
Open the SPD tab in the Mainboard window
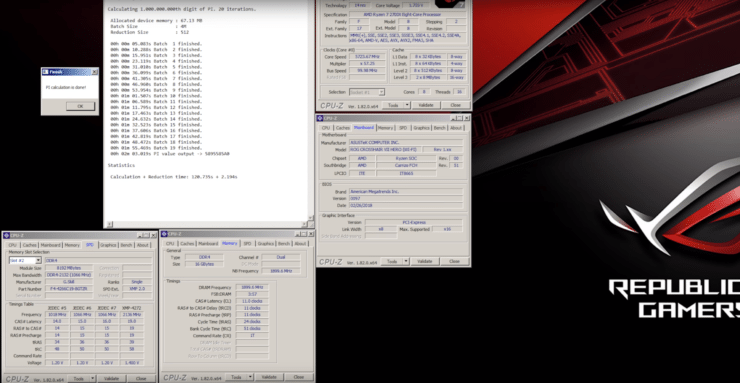coord(403,128)
